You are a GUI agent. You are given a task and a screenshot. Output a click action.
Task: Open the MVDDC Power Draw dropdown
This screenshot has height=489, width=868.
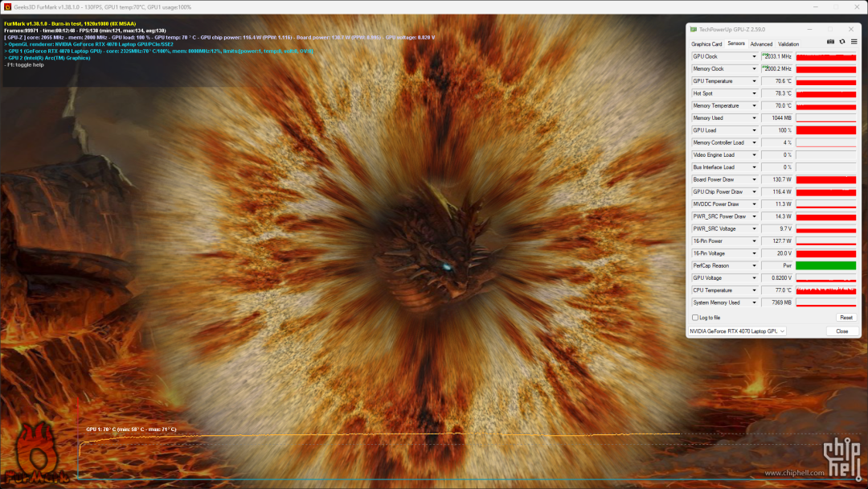coord(754,204)
